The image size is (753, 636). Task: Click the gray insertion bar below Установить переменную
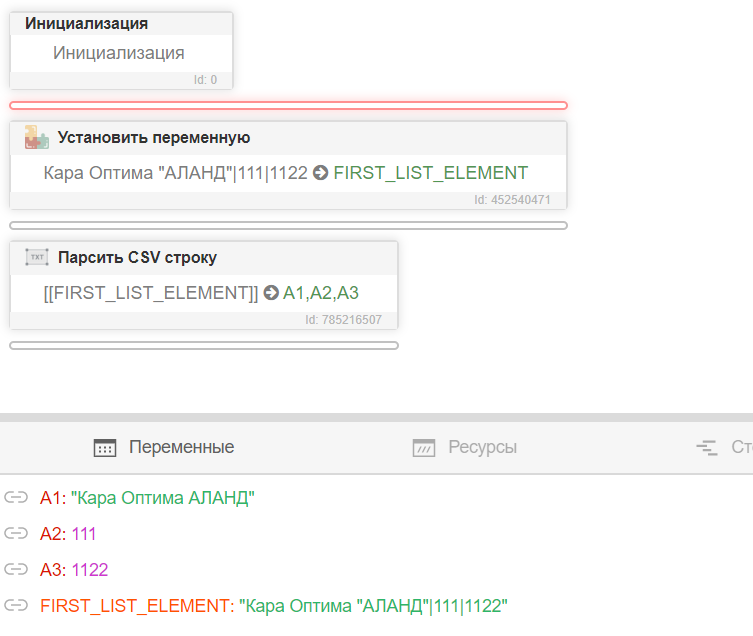288,225
